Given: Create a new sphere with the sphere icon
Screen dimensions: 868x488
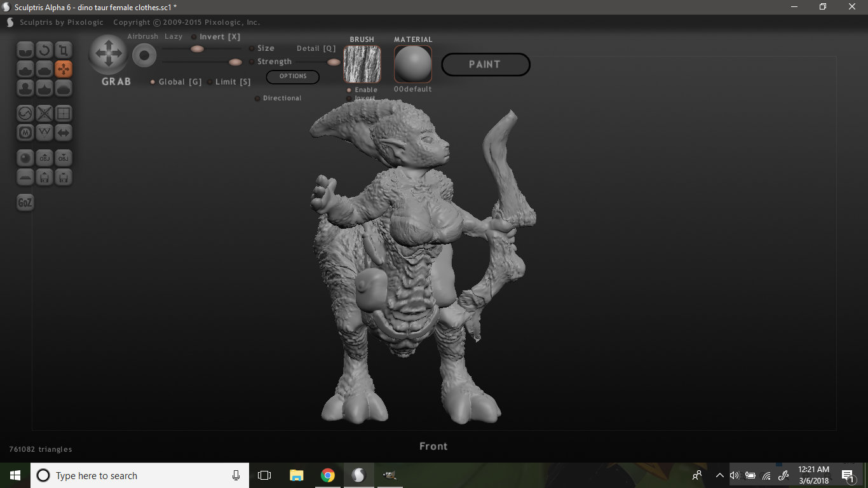Looking at the screenshot, I should (25, 158).
